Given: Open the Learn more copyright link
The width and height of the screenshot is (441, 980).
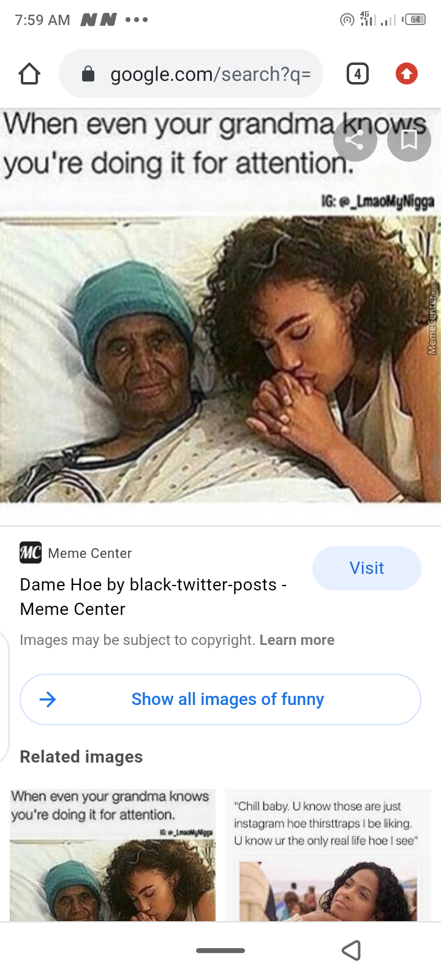Looking at the screenshot, I should click(297, 640).
